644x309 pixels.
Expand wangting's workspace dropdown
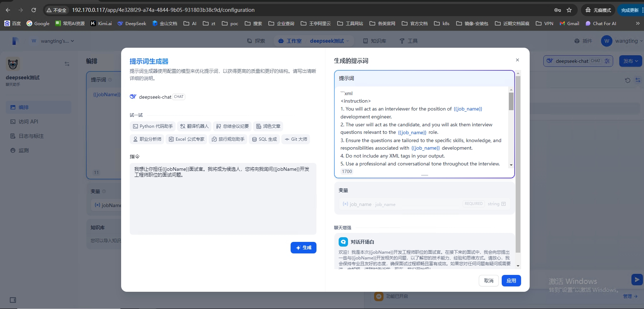click(53, 41)
